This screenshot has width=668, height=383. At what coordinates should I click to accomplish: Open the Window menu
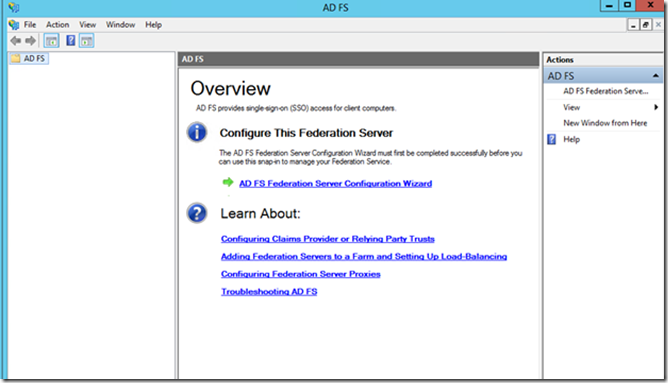(121, 25)
